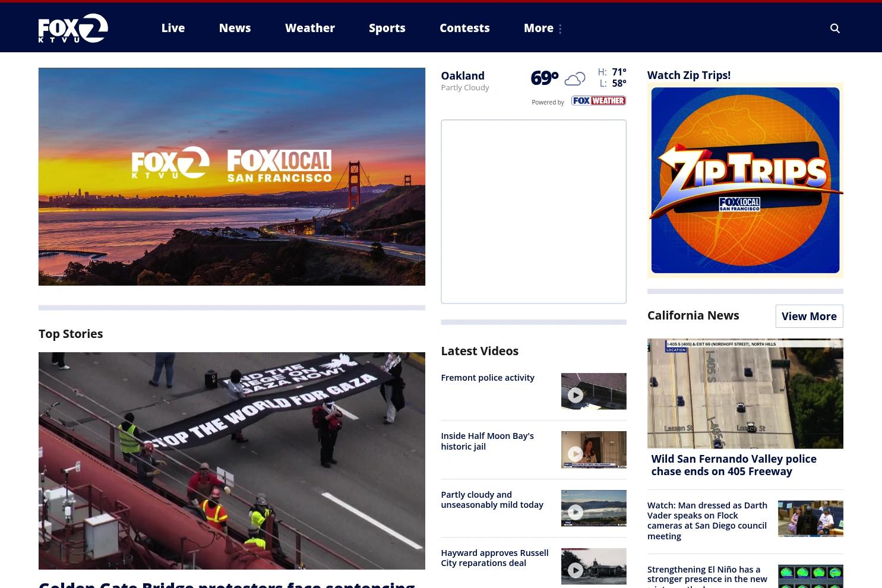Open Partly cloudy and unseasonably mild today

tap(492, 500)
